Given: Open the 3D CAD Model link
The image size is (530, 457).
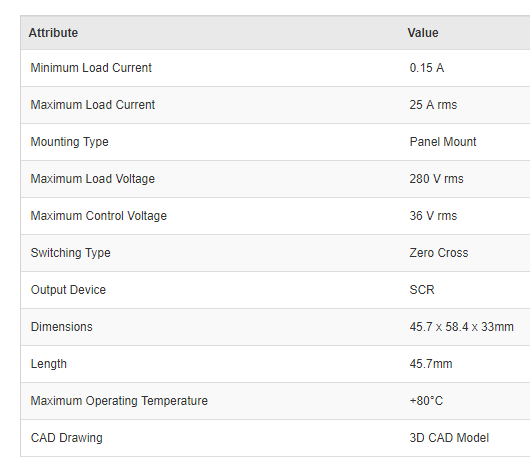Looking at the screenshot, I should (449, 438).
